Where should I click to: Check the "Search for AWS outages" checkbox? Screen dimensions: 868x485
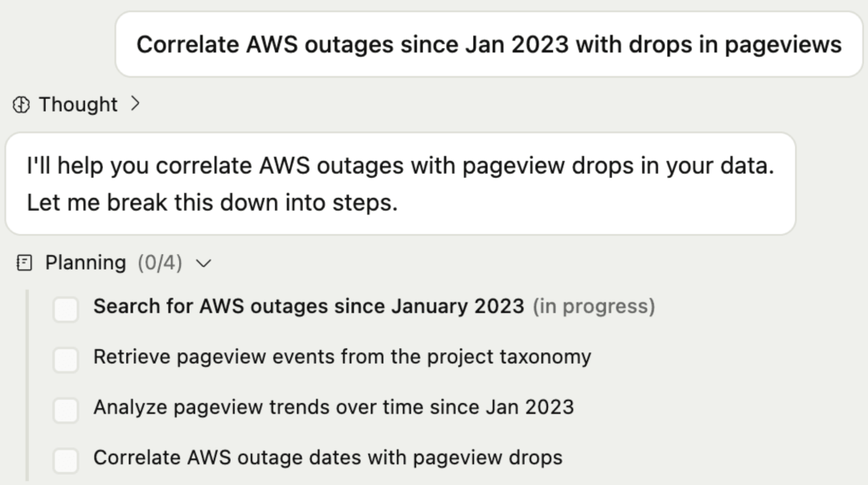[66, 309]
